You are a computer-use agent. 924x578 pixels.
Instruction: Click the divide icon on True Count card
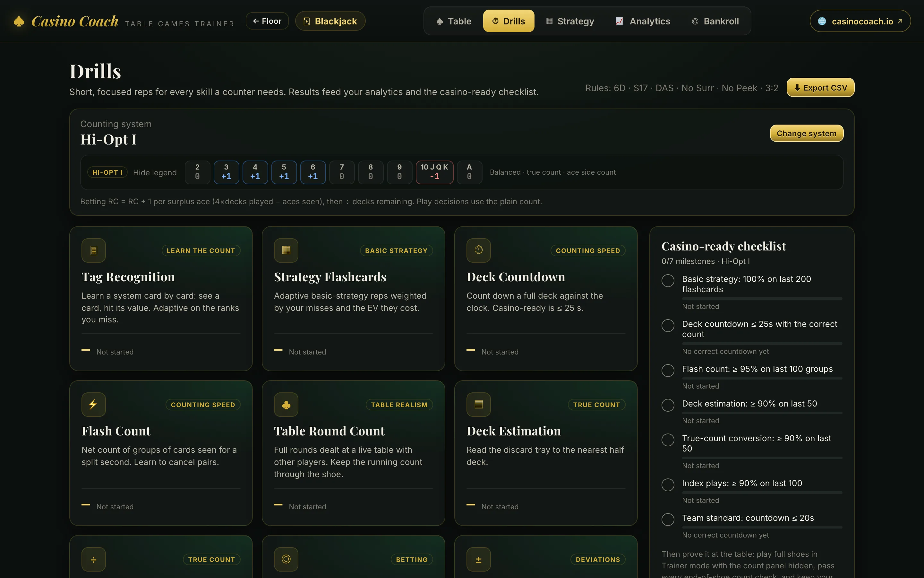[94, 559]
